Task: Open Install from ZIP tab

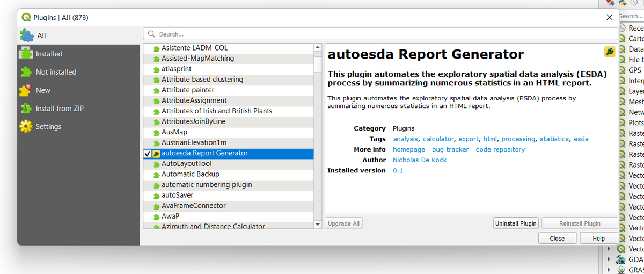Action: tap(78, 109)
